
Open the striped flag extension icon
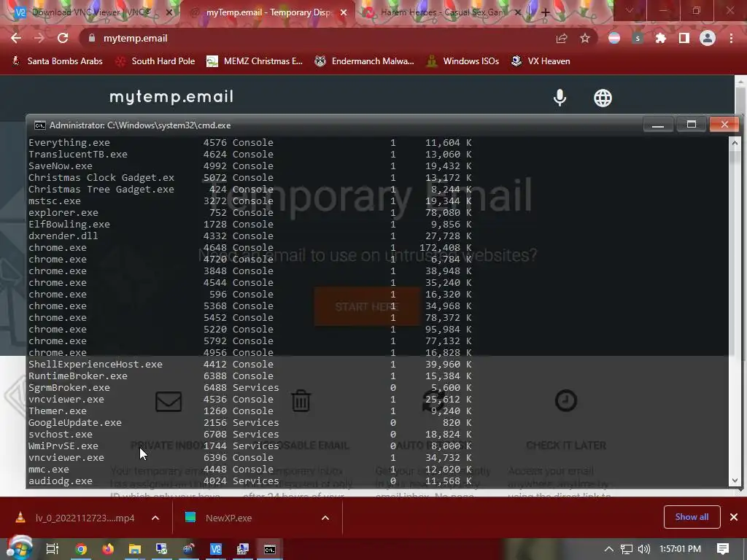pyautogui.click(x=614, y=38)
